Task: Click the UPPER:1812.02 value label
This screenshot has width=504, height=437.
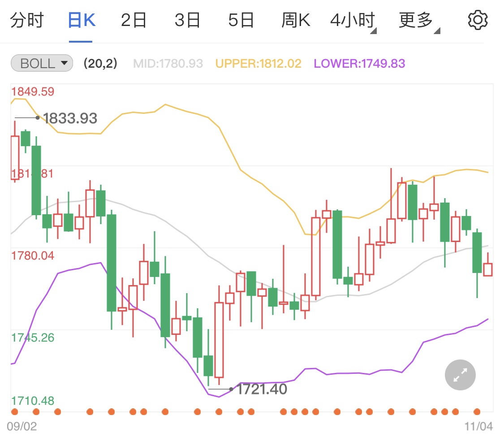Action: 258,63
